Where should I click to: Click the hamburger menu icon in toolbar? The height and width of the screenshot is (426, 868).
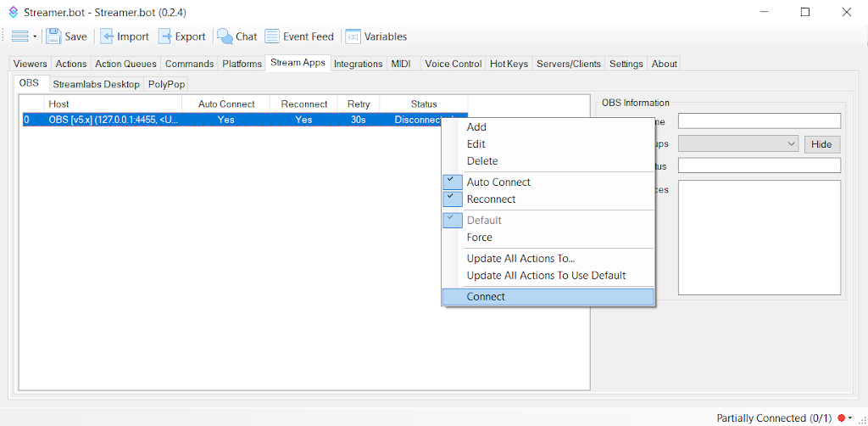click(19, 36)
